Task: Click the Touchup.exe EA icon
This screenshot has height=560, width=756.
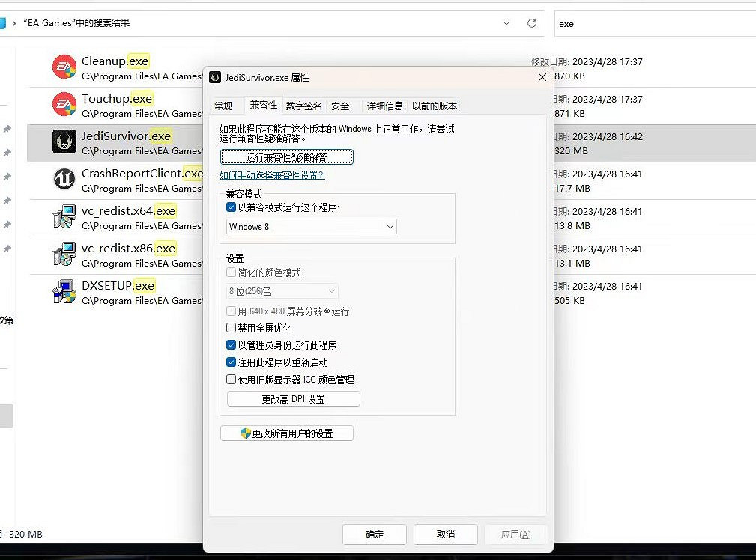Action: (x=64, y=105)
